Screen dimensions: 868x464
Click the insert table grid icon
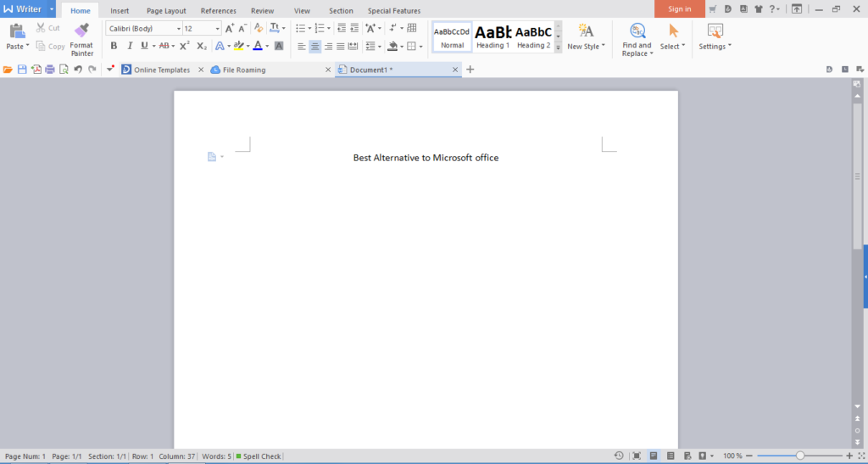[x=412, y=28]
